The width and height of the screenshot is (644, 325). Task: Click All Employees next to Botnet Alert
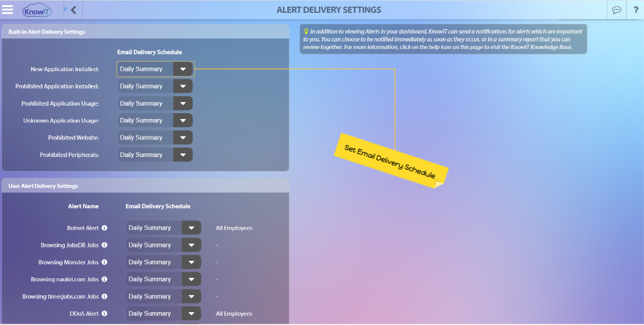coord(234,228)
